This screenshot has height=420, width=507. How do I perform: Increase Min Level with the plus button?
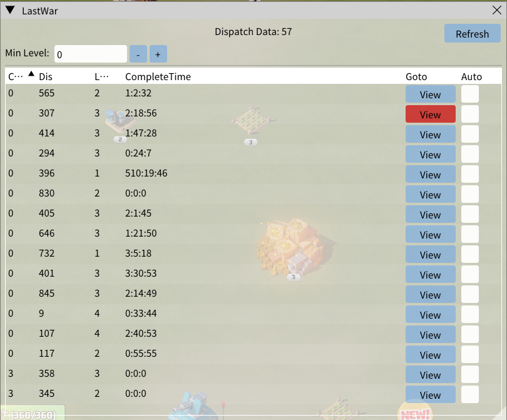[158, 54]
